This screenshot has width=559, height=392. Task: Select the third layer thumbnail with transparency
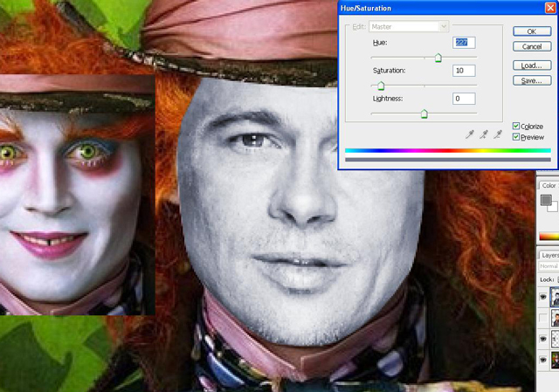[x=556, y=339]
